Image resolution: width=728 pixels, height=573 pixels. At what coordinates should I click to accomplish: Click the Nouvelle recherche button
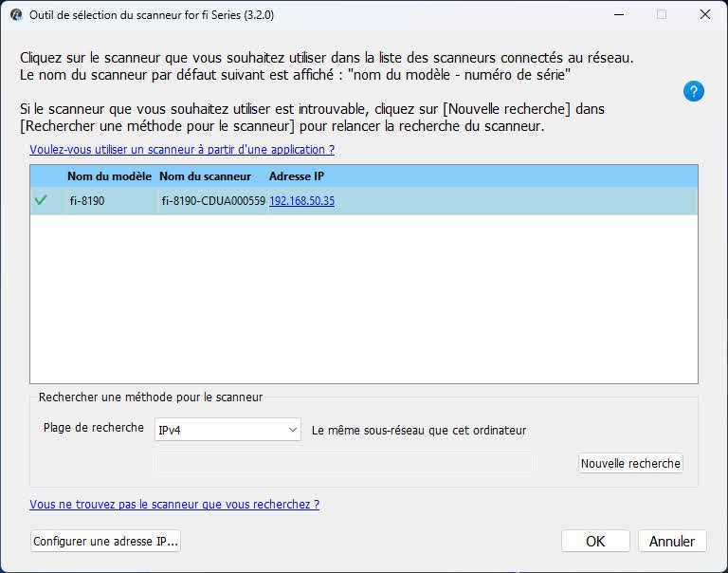point(630,463)
